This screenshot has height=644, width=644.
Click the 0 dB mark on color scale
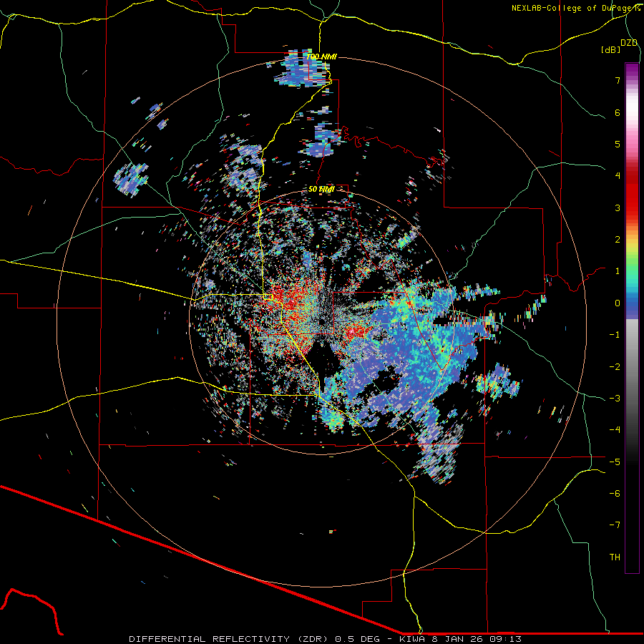[618, 303]
